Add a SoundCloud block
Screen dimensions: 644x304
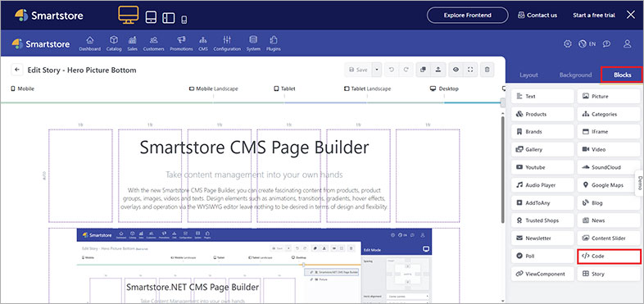tap(609, 167)
